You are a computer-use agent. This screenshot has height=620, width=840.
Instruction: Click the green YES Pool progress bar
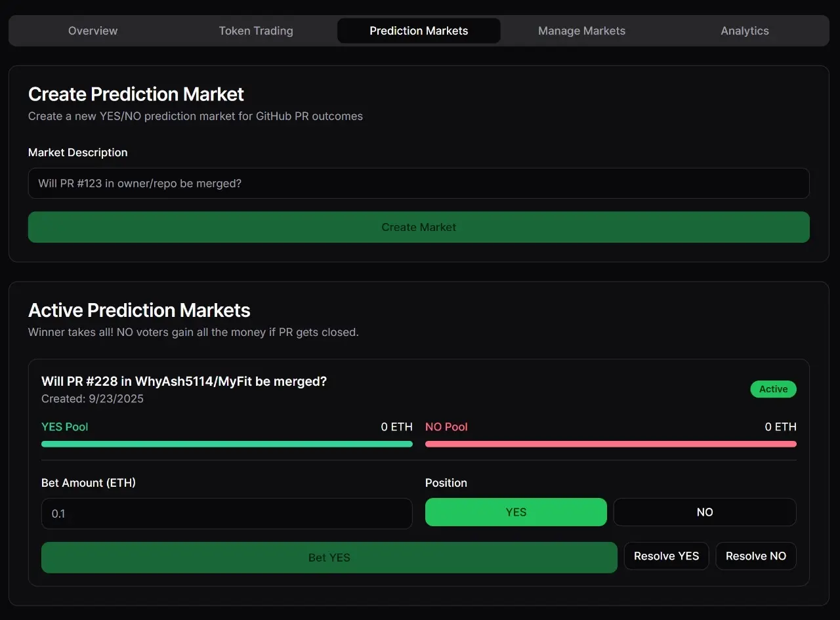point(226,444)
